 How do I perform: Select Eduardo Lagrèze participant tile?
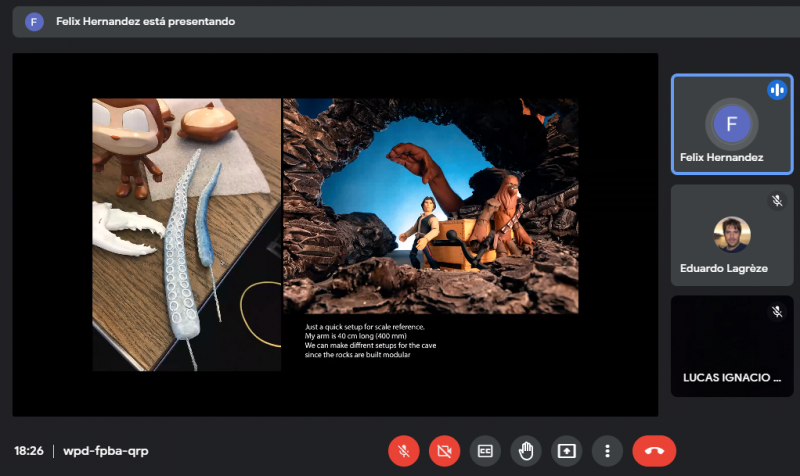(732, 235)
